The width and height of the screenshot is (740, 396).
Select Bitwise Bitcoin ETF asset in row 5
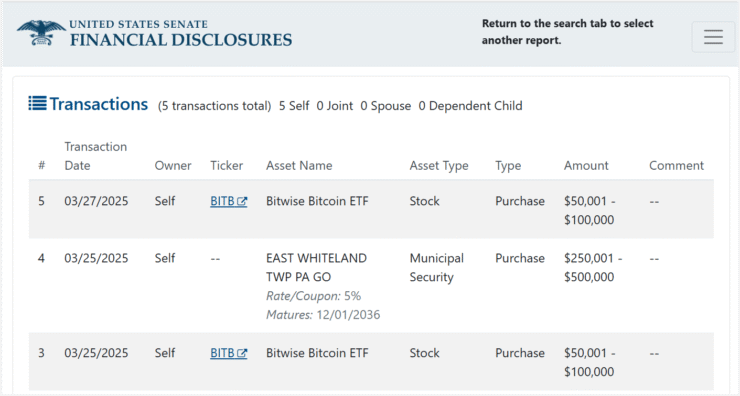317,201
